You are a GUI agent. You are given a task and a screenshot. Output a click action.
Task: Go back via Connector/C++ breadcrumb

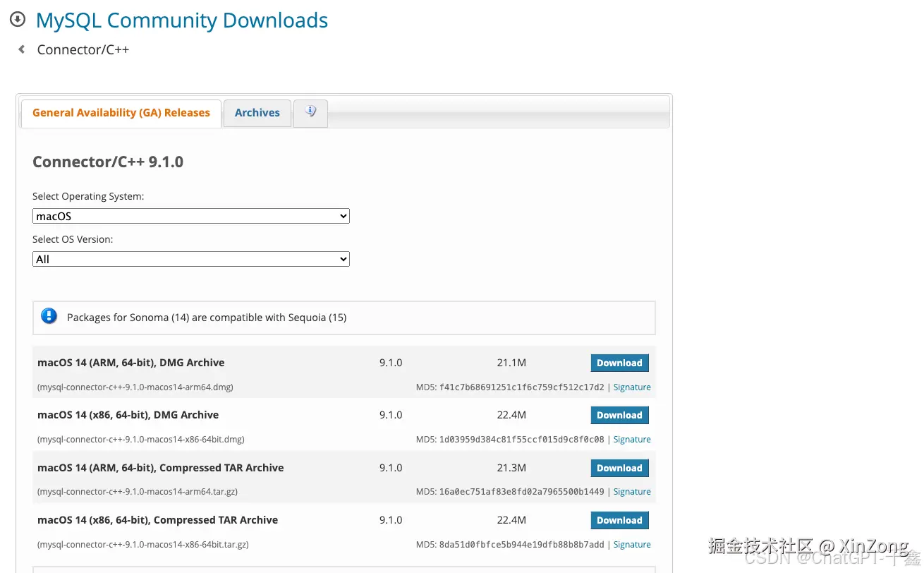83,49
